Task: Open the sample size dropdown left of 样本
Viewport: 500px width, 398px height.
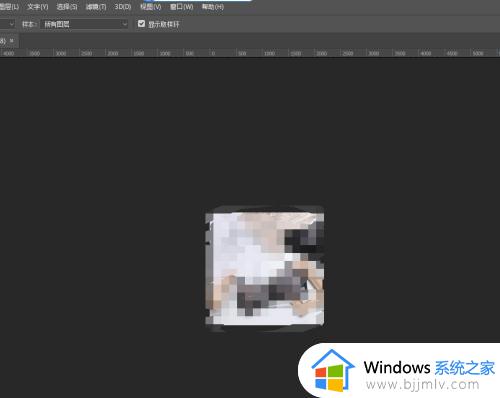Action: click(7, 24)
